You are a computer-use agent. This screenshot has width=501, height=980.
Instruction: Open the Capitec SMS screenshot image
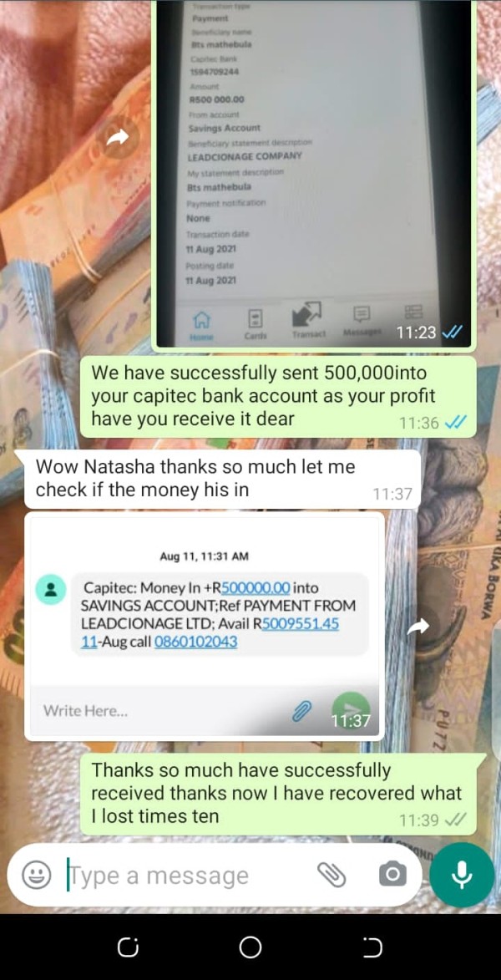coord(205,627)
